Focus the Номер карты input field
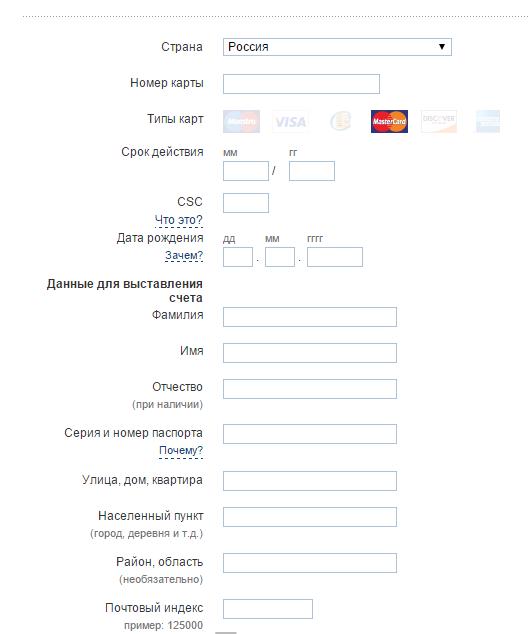Screen dimensions: 530x634 tap(301, 84)
